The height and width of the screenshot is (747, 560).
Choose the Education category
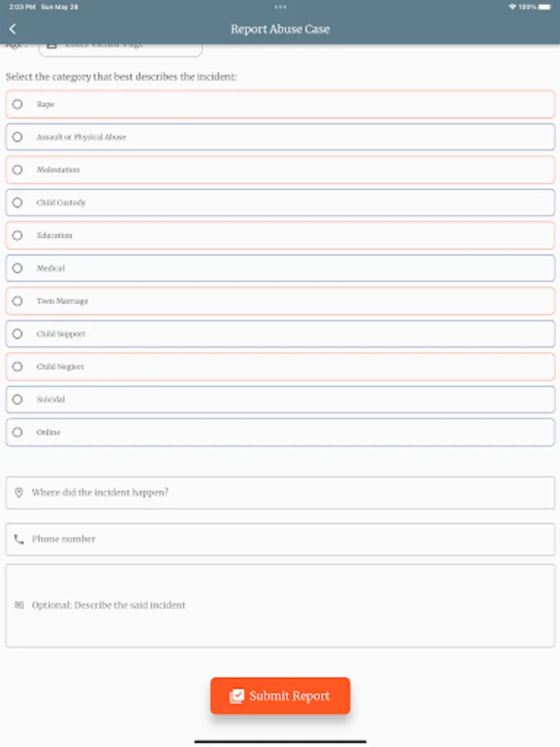pos(17,236)
